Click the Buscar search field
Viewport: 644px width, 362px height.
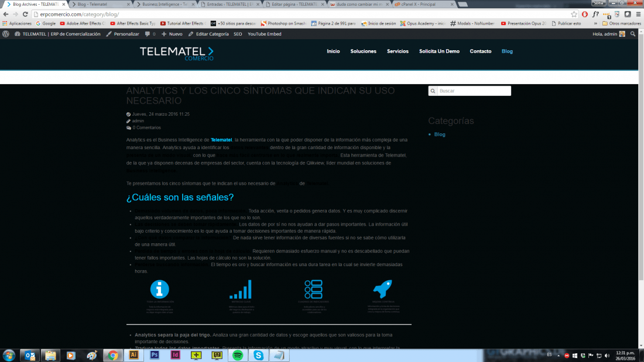tap(470, 91)
